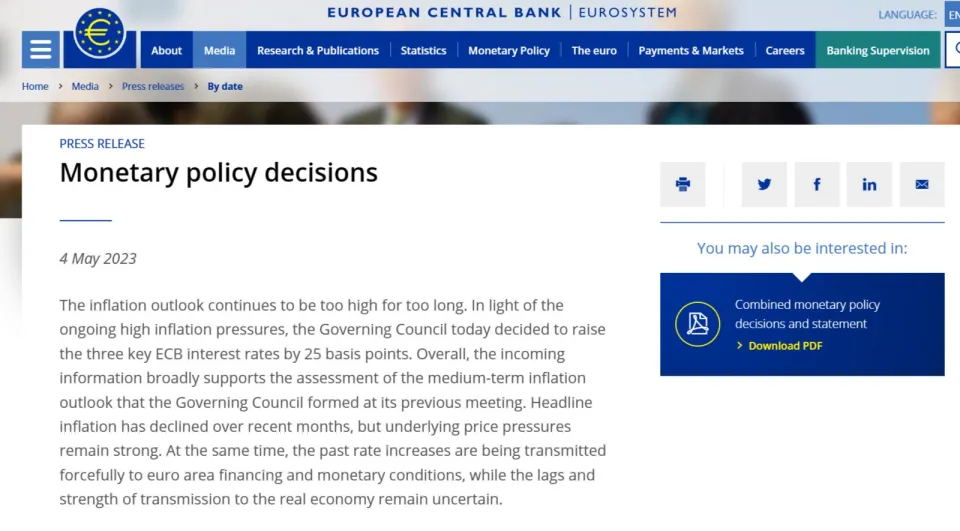Select the Media tab
This screenshot has height=531, width=960.
point(219,50)
